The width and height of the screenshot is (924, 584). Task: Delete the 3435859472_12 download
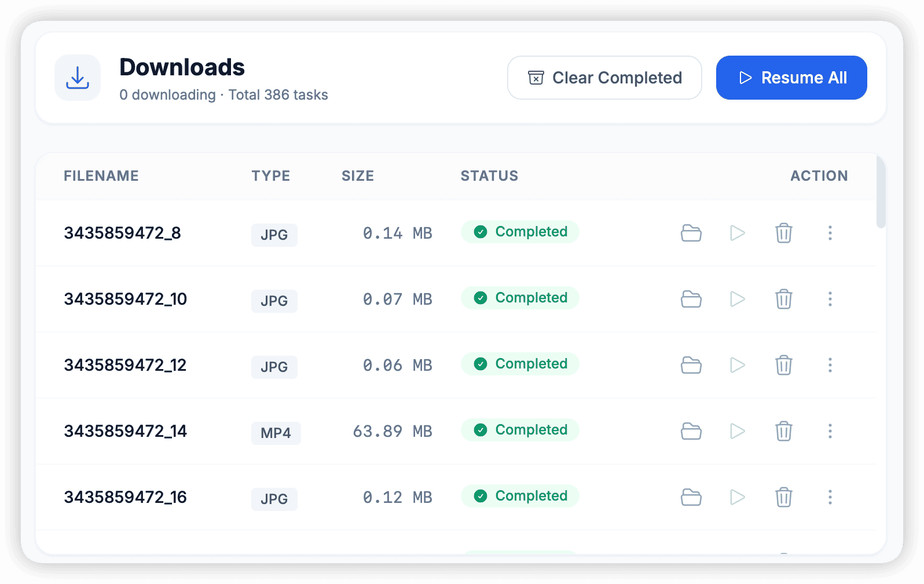click(784, 365)
